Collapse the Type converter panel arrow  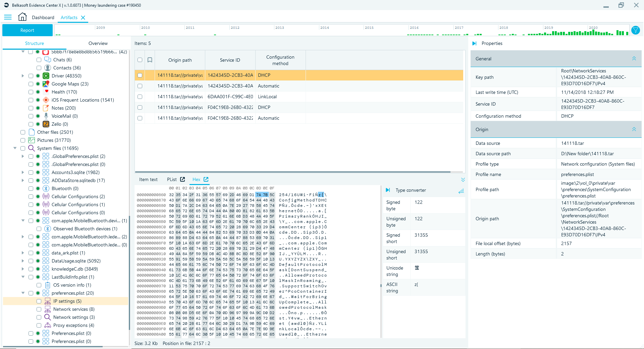[388, 190]
